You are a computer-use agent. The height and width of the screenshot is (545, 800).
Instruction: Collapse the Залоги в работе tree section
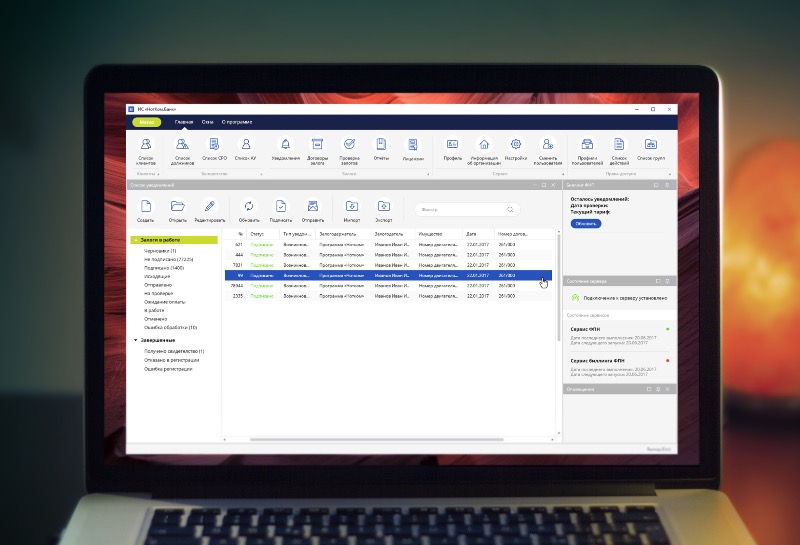(135, 241)
